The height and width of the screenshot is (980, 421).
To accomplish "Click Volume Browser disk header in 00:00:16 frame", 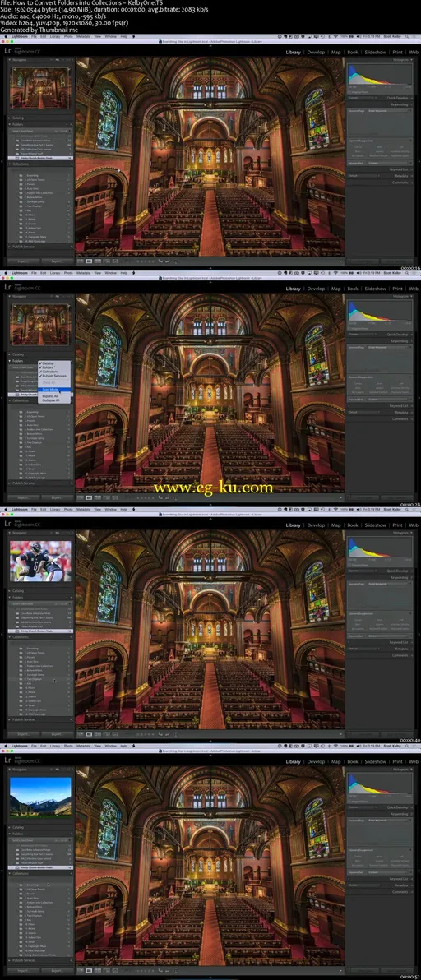I will [x=40, y=131].
